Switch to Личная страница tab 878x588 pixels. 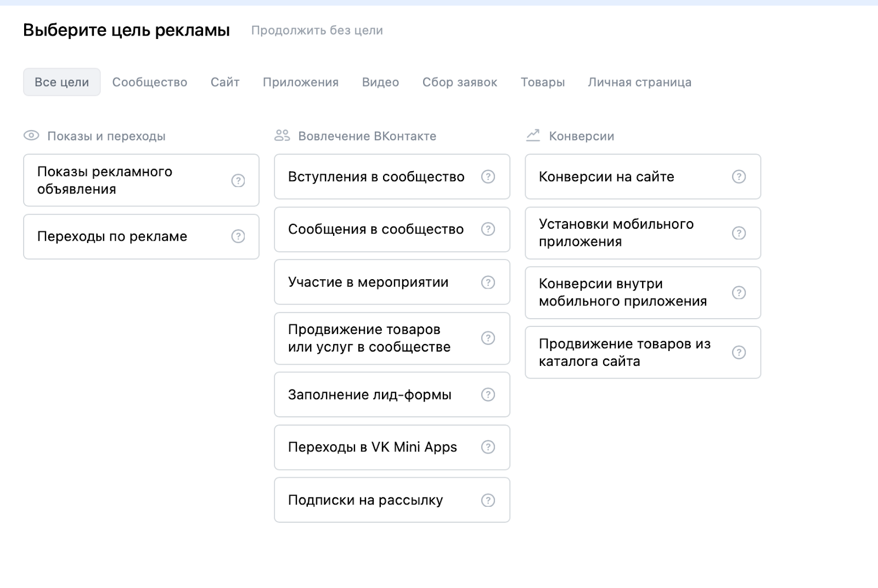tap(639, 82)
